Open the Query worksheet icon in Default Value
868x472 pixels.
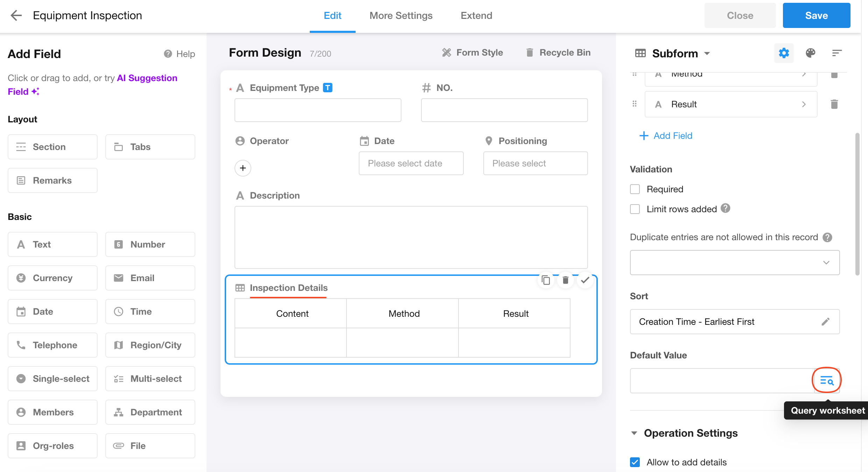826,381
